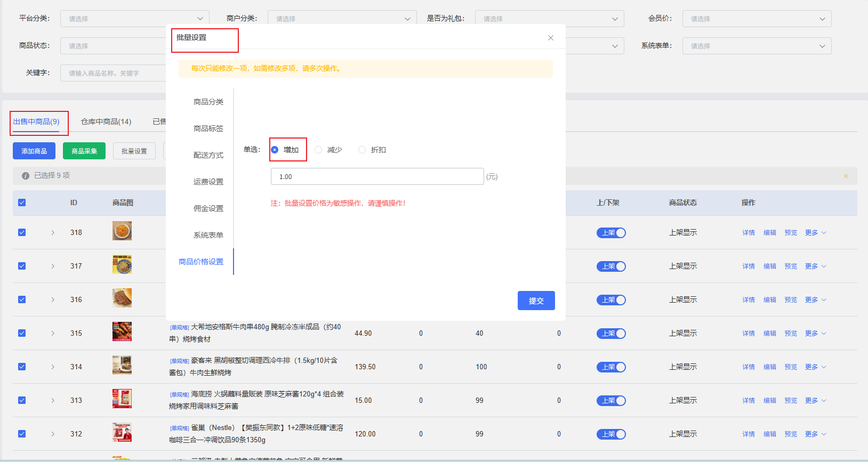Close the 批量设置 dialog with the X icon
Screen dimensions: 868x462
[551, 38]
